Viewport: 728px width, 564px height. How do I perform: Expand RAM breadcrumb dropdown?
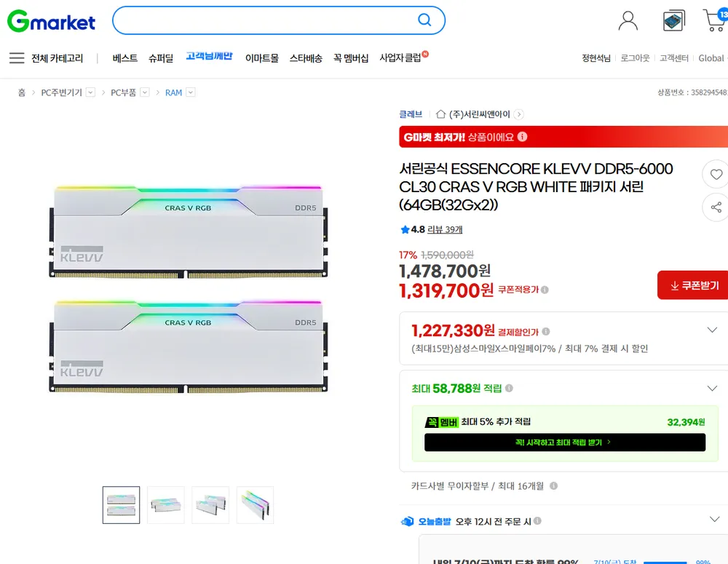point(190,92)
